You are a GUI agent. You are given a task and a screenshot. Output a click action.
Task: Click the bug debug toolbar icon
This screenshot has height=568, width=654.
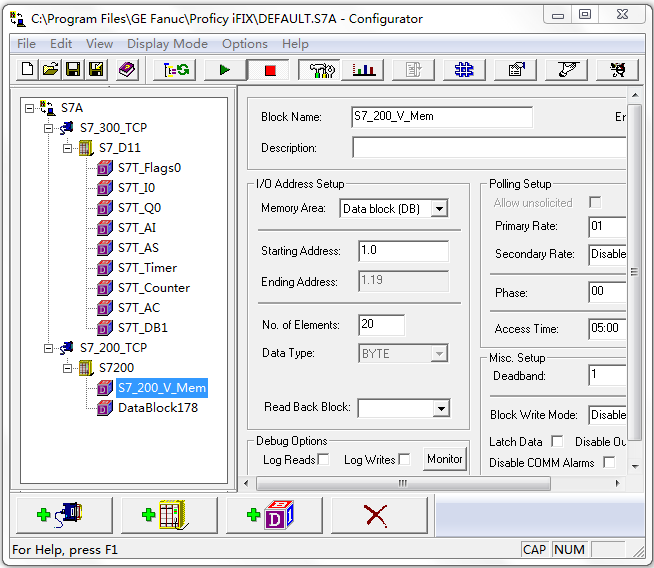pyautogui.click(x=618, y=70)
